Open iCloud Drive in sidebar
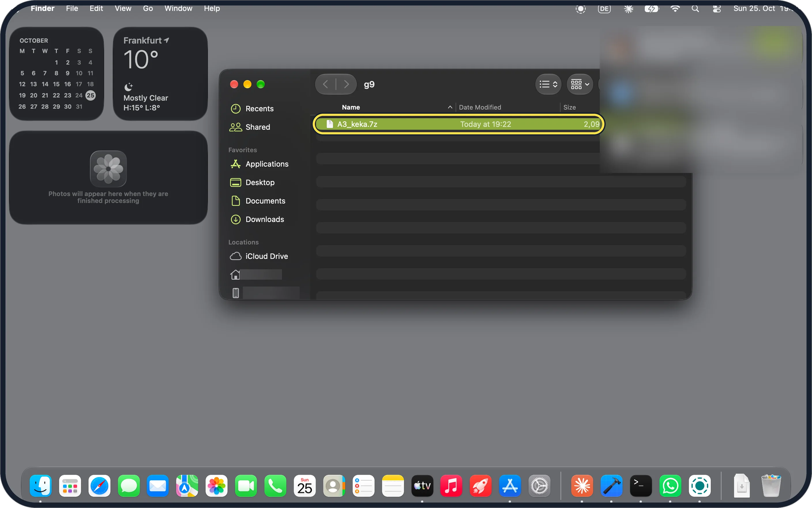This screenshot has width=812, height=508. pos(259,256)
